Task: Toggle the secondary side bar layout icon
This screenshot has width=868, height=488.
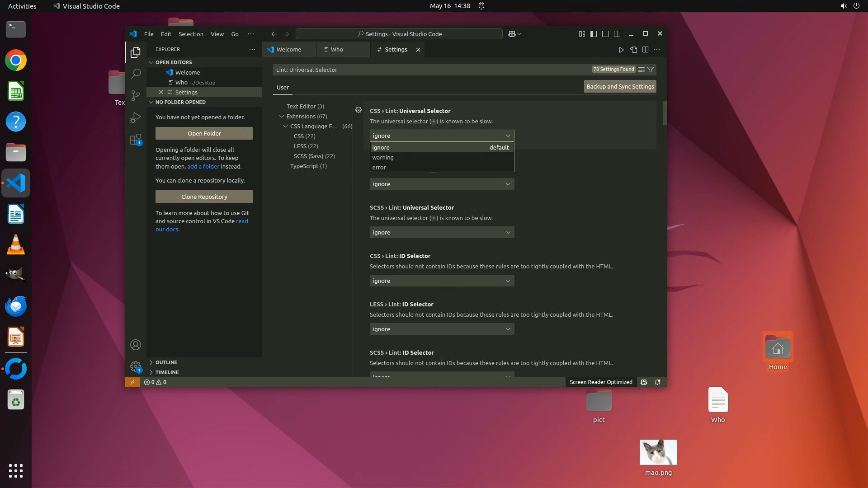Action: (x=617, y=34)
